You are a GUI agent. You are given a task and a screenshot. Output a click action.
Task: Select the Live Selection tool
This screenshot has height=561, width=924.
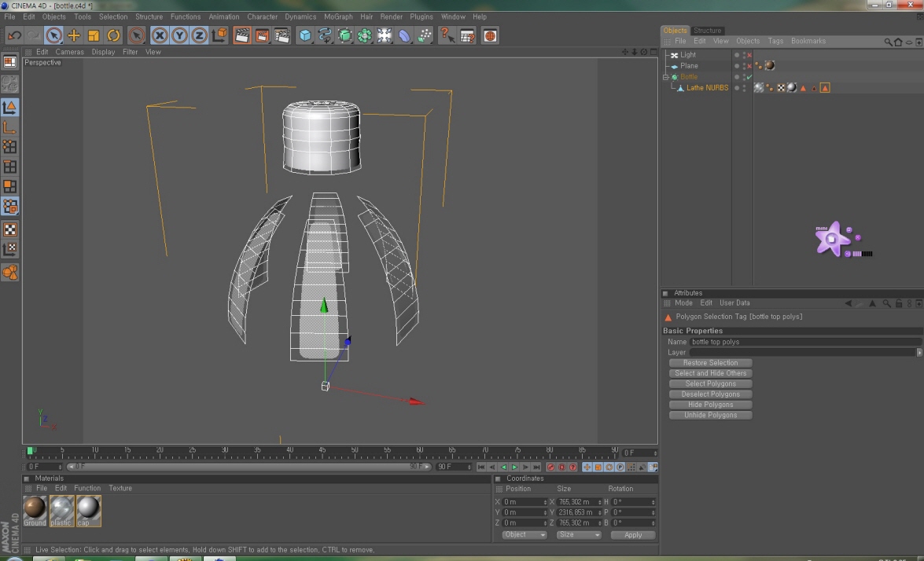pyautogui.click(x=53, y=36)
